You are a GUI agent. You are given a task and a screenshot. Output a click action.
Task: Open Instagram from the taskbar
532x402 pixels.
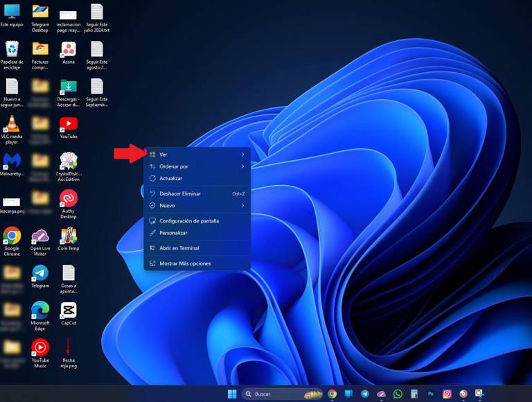(x=447, y=394)
